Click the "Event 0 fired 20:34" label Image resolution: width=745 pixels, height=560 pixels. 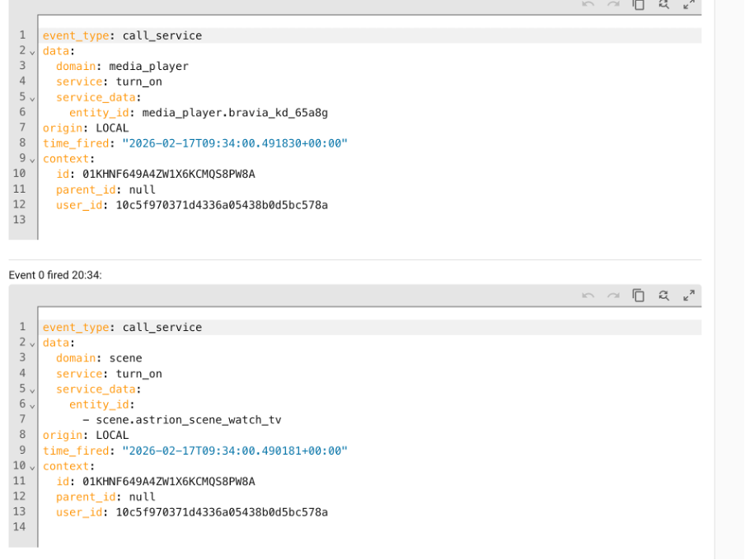(55, 275)
